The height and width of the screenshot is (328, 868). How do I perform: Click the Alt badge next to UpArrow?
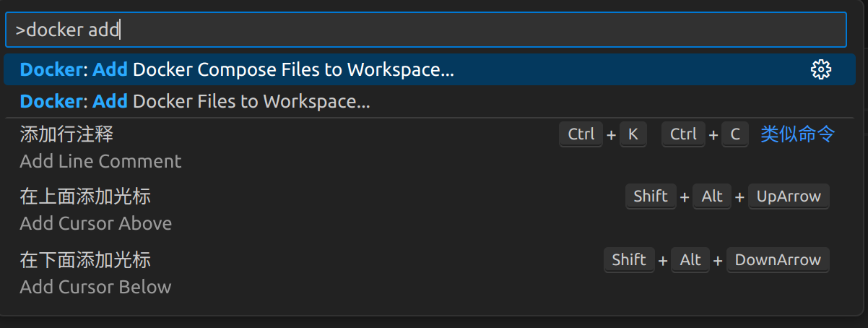712,197
